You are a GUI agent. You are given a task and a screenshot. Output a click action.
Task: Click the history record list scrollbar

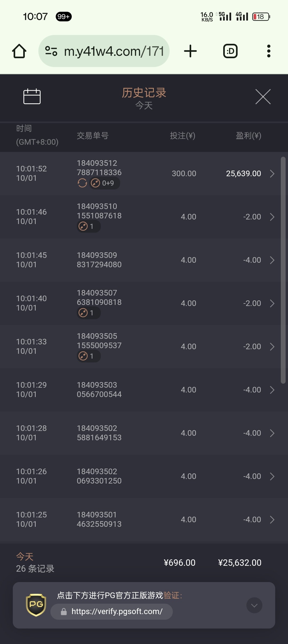(283, 270)
